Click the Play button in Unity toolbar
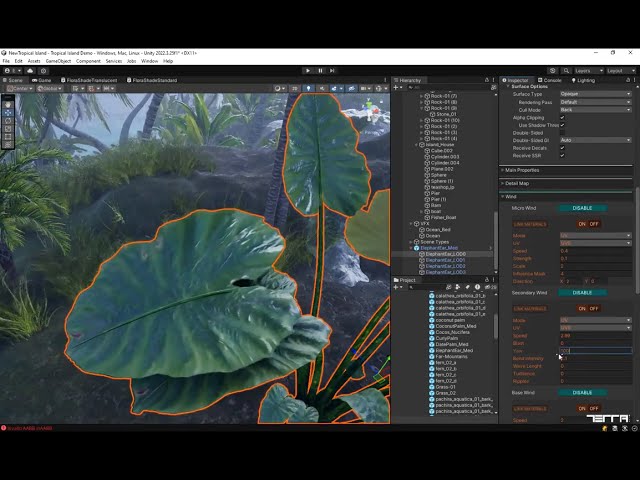This screenshot has height=480, width=640. (x=308, y=71)
